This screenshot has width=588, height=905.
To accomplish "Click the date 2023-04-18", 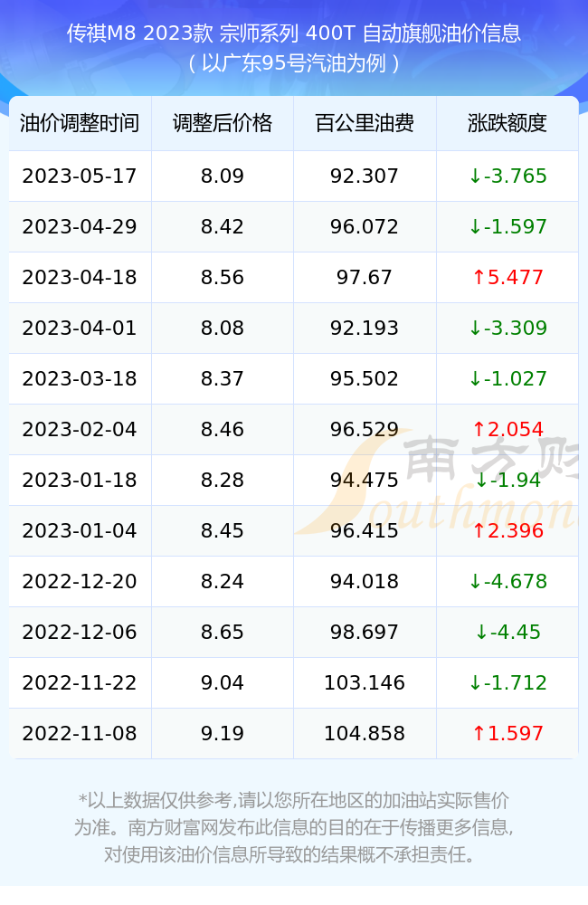I will 80,277.
